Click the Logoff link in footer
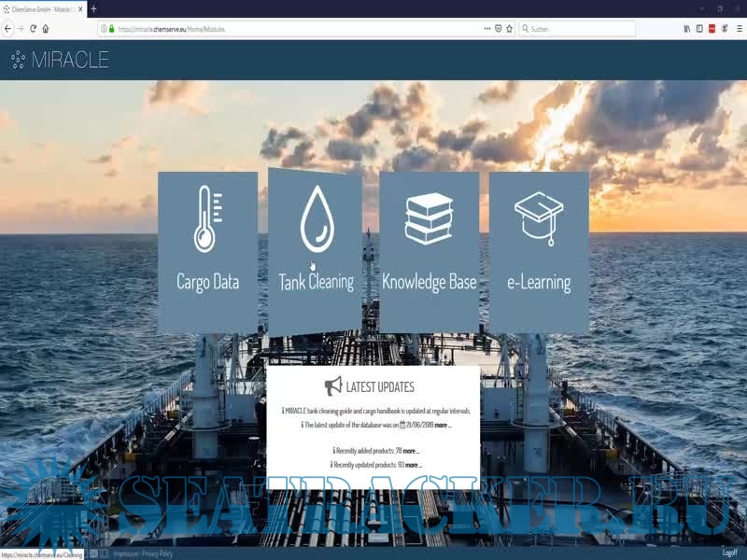This screenshot has height=560, width=747. pyautogui.click(x=729, y=553)
